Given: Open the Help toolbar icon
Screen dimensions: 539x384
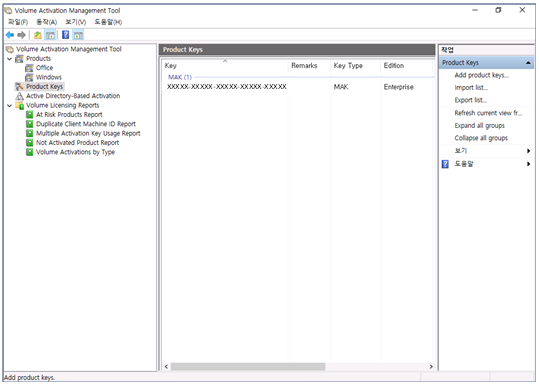Looking at the screenshot, I should (65, 35).
